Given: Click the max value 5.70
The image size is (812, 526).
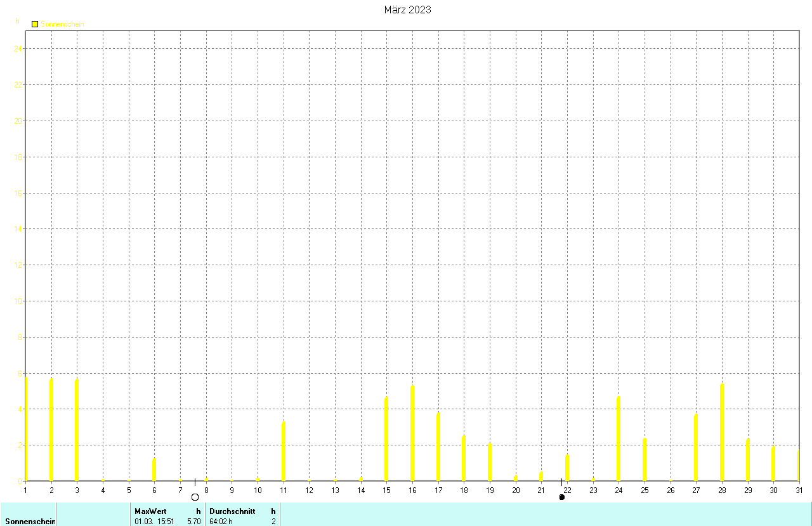Looking at the screenshot, I should tap(193, 522).
